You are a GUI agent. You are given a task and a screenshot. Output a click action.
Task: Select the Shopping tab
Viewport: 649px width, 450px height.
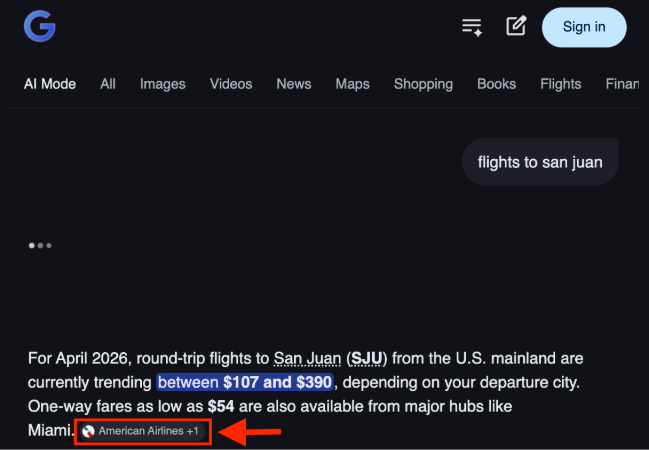(423, 84)
